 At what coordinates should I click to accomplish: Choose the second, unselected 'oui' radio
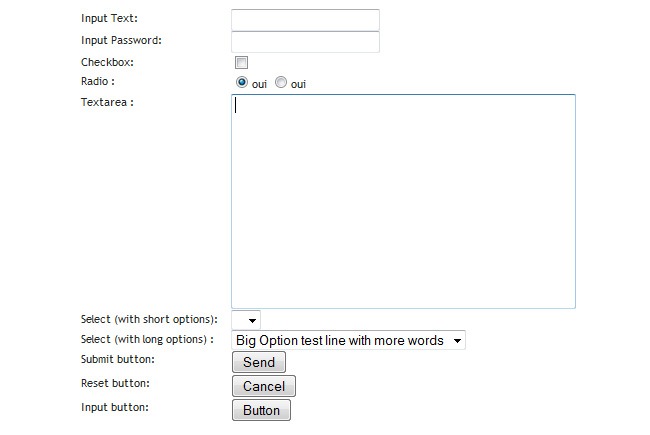point(281,83)
